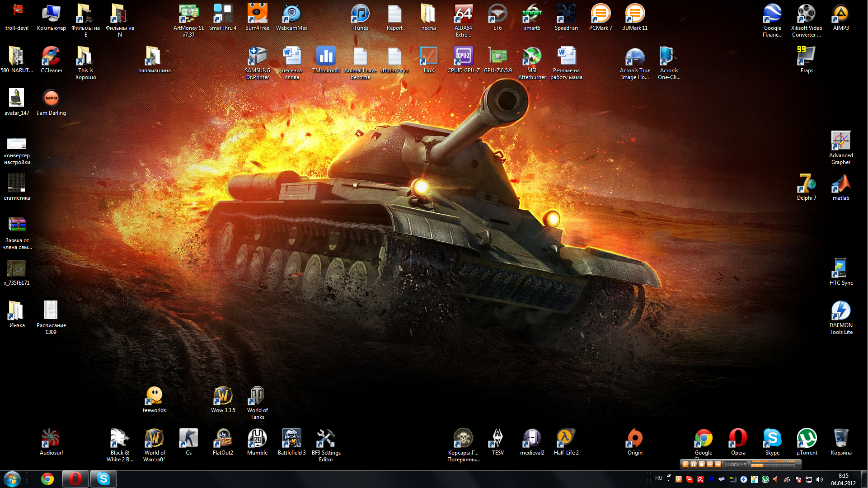Screen dimensions: 868x488
Task: Launch the Wow 3.3.5 desktop shortcut
Action: click(x=223, y=400)
